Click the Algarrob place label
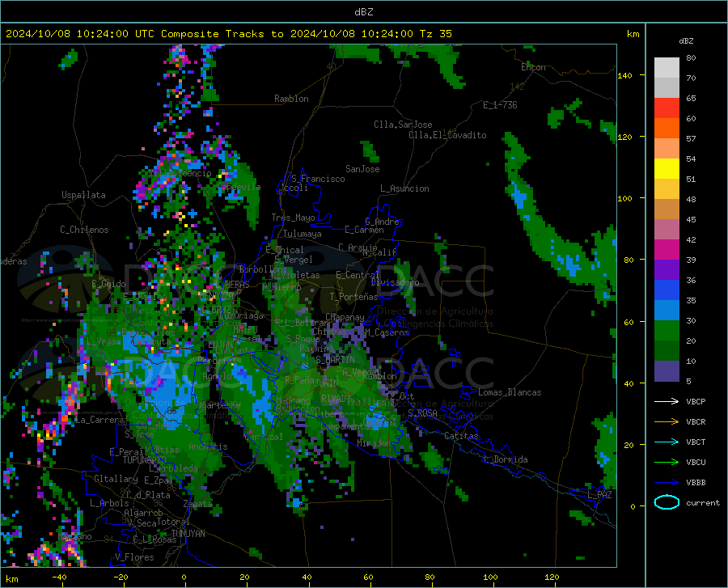 143,513
